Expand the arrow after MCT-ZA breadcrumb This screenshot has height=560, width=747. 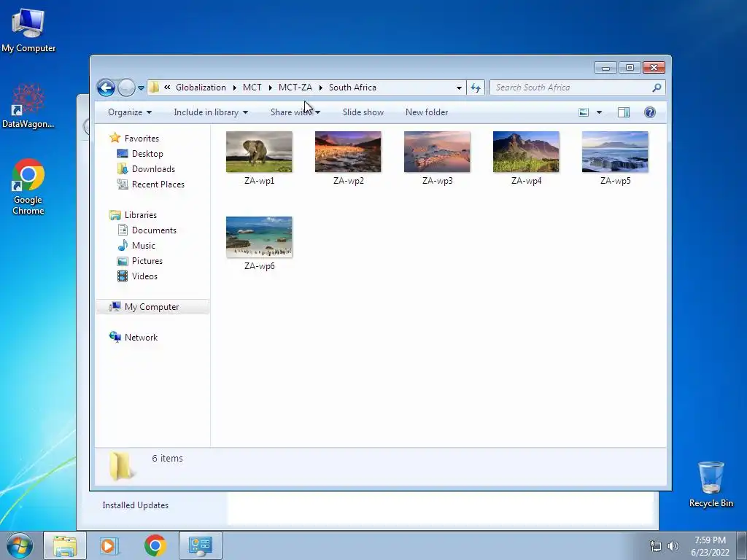(321, 87)
